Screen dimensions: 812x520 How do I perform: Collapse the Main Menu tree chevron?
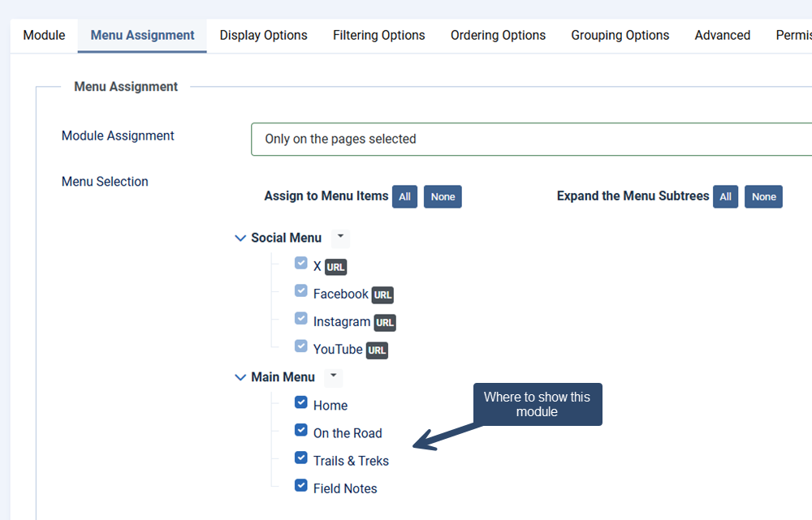[x=240, y=377]
